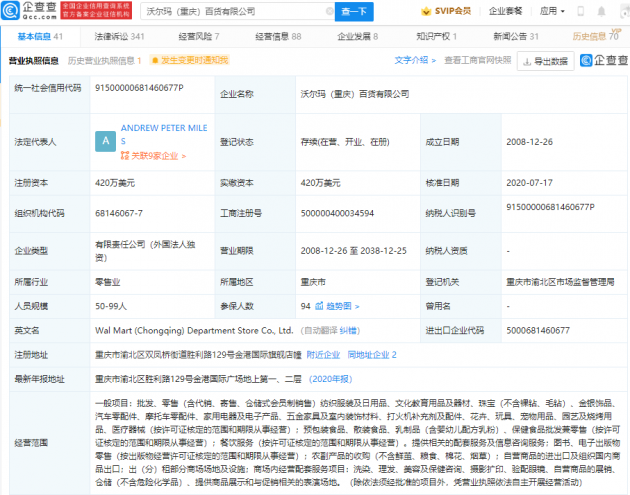Screen dimensions: 630x495
Task: Select import-export code 5000681460677
Action: pyautogui.click(x=538, y=331)
